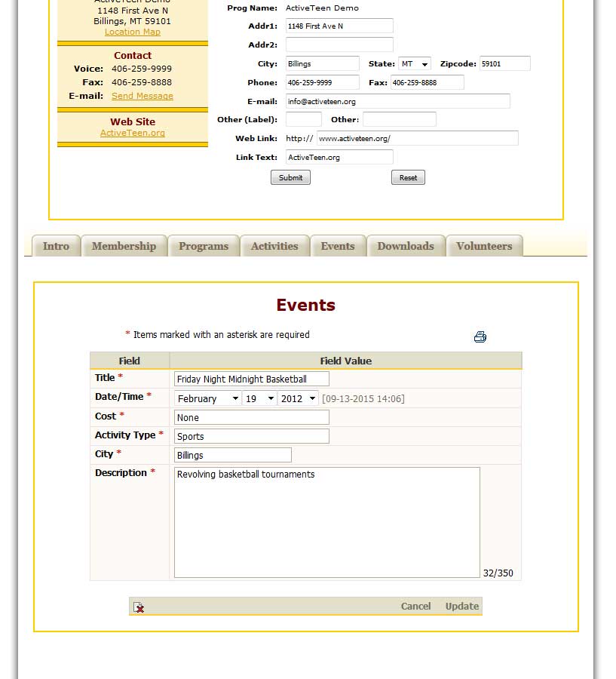Click the Other (Label) input field
Viewport: 616px width, 679px height.
tap(303, 119)
